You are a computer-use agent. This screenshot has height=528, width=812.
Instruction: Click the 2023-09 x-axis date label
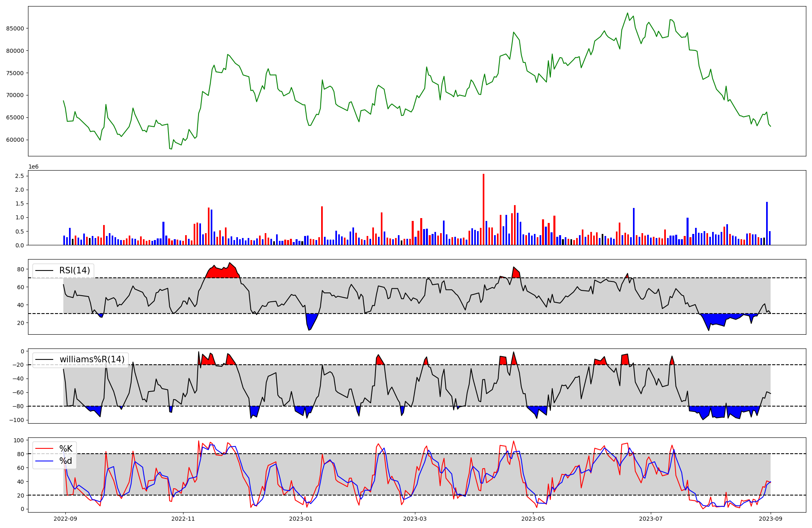tap(771, 519)
